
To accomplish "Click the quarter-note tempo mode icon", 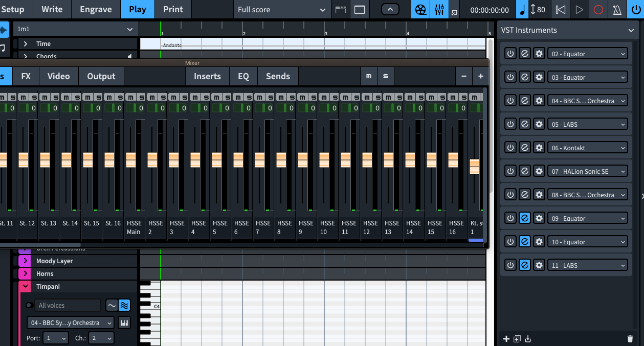I will click(522, 10).
